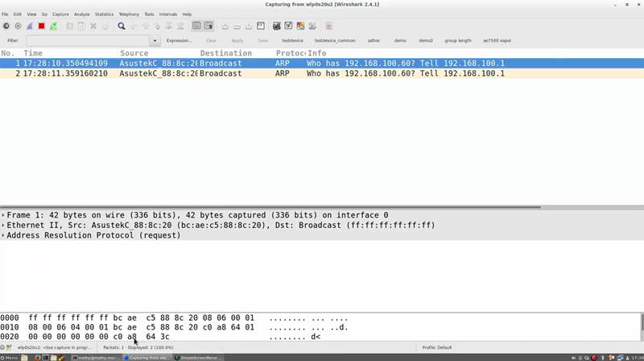This screenshot has height=361, width=644.
Task: Open the Edit menu
Action: pos(17,14)
